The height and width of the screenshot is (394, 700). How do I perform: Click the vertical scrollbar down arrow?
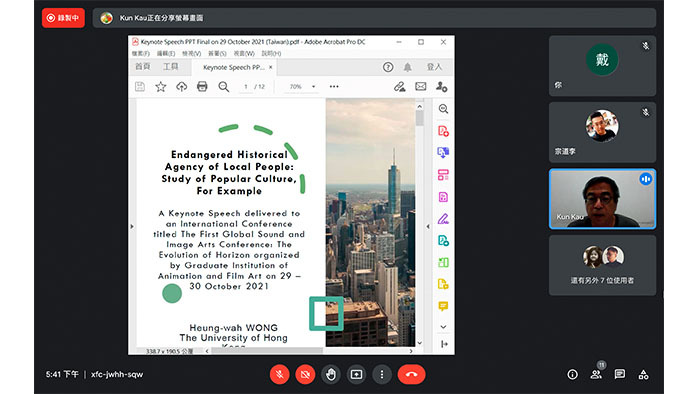tap(419, 343)
